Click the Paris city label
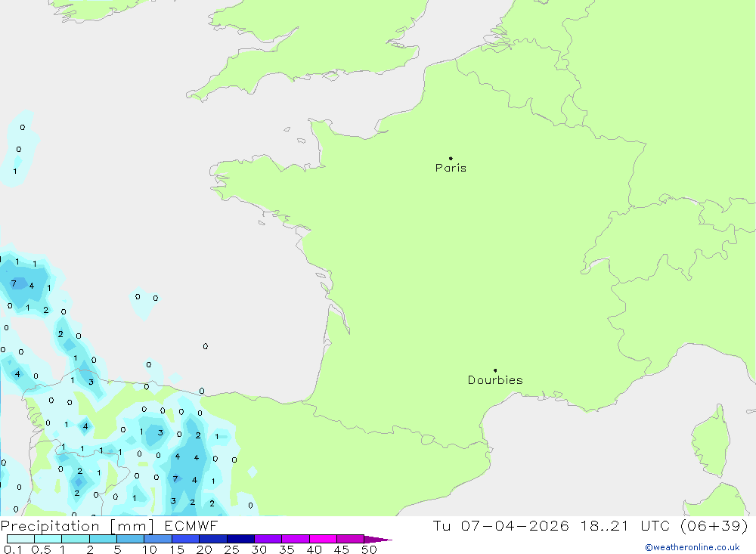 click(451, 168)
